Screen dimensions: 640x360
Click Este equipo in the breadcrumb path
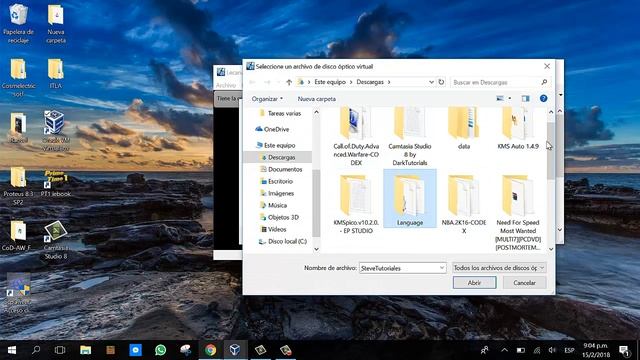330,82
